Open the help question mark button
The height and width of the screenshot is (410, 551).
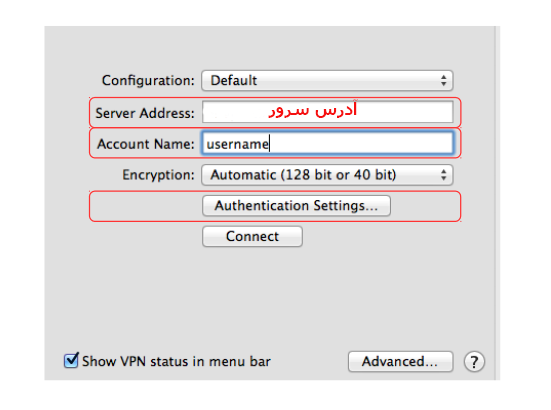point(474,362)
